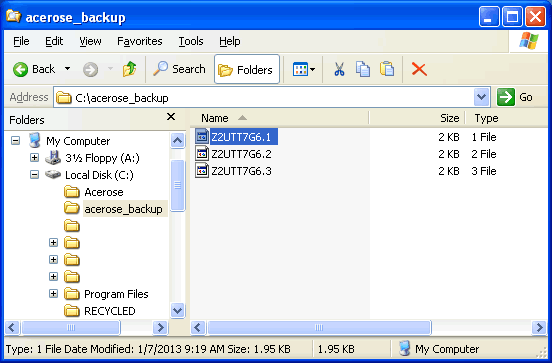The image size is (552, 363).
Task: Close the Folders pane
Action: coord(171,117)
